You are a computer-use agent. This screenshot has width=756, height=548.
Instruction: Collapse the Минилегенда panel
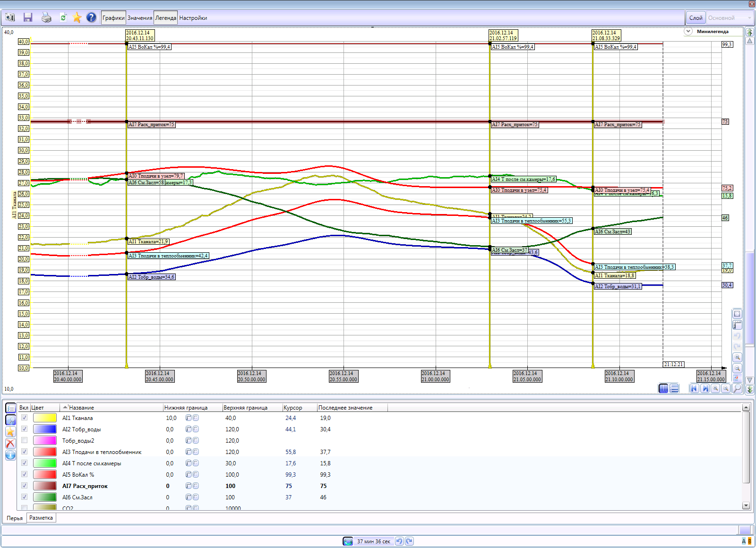point(688,32)
